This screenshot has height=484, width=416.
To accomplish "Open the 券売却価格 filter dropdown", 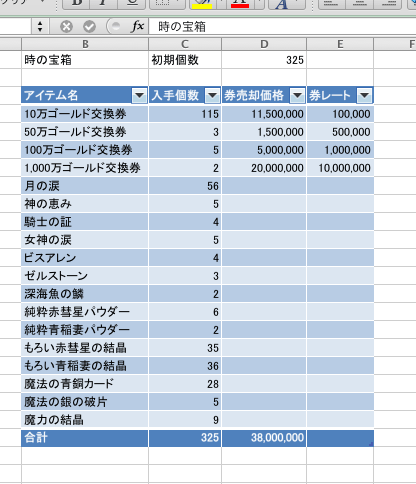I will [297, 96].
